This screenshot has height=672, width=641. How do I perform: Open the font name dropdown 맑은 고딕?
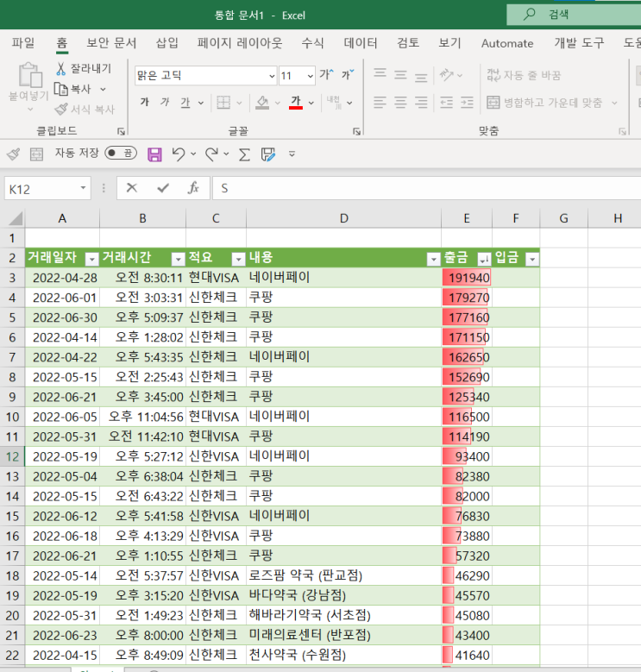coord(272,76)
